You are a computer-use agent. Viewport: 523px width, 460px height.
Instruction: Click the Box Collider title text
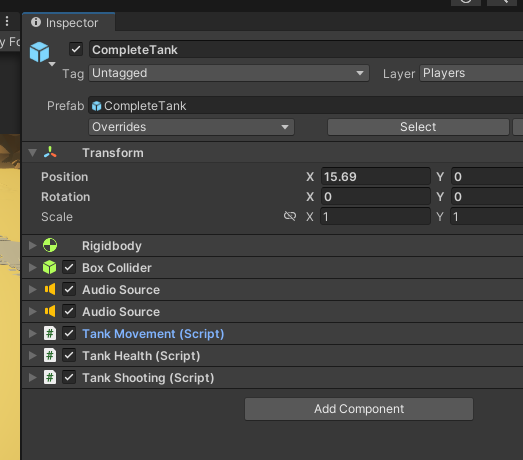click(117, 268)
